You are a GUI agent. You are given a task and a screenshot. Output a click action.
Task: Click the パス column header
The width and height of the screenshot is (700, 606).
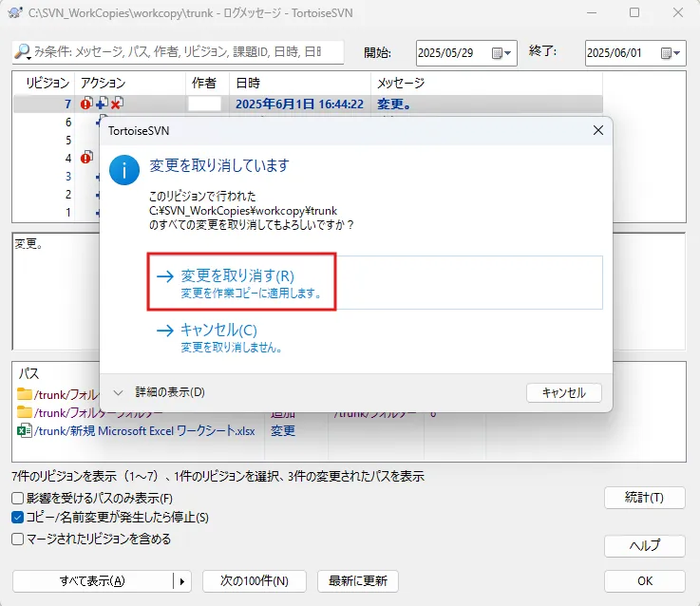tap(28, 373)
